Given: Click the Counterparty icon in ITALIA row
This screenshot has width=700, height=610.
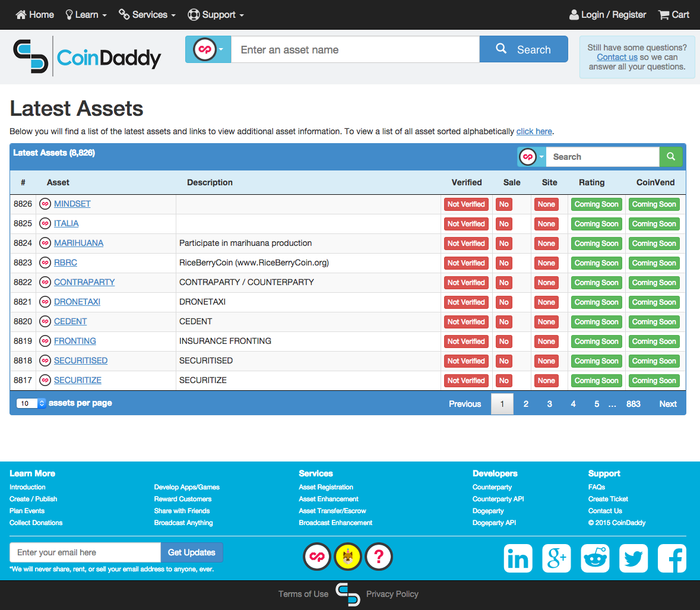Looking at the screenshot, I should coord(45,224).
